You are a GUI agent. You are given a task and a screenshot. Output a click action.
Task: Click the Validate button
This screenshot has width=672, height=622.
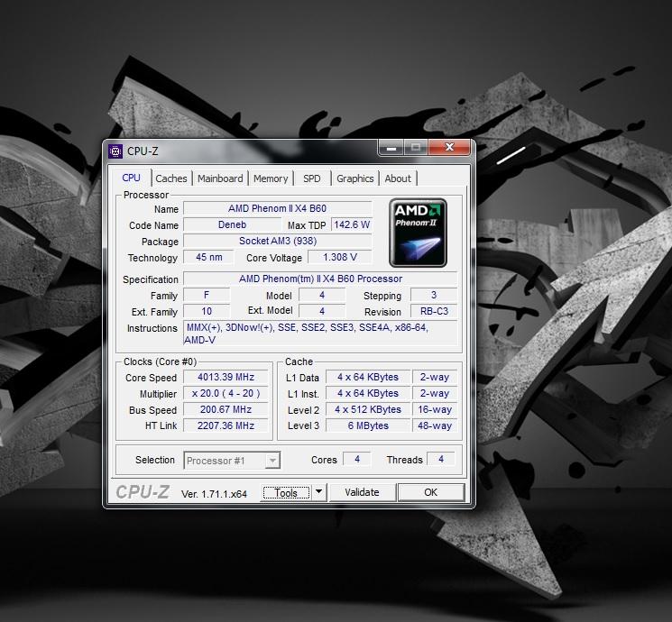click(362, 492)
